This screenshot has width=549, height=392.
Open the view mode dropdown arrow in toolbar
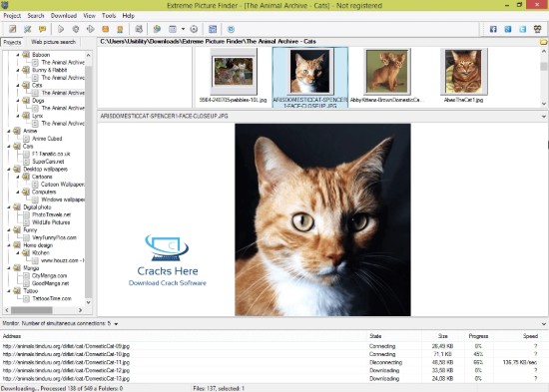point(183,29)
